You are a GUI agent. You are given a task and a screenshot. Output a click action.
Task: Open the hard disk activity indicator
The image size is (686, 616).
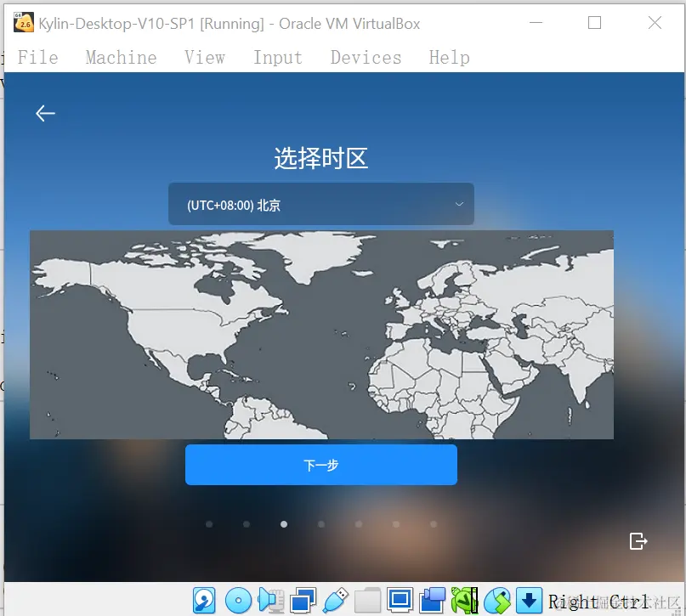pyautogui.click(x=204, y=601)
